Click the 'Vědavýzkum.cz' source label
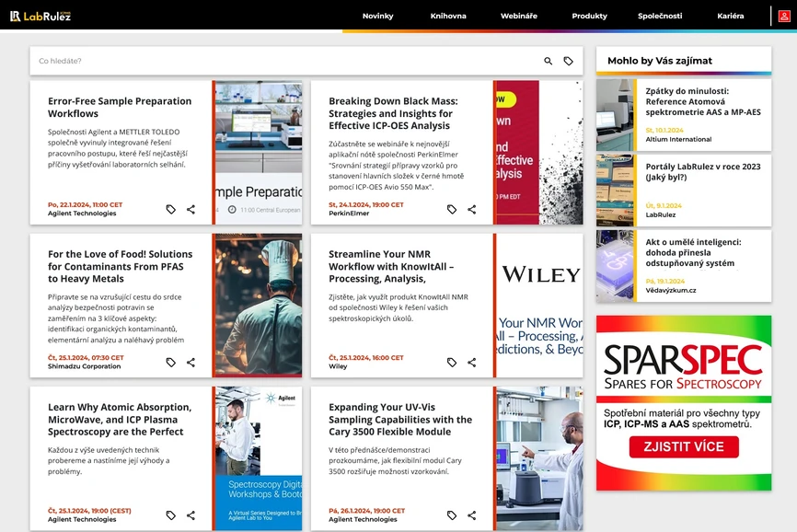This screenshot has width=797, height=532. [x=671, y=291]
